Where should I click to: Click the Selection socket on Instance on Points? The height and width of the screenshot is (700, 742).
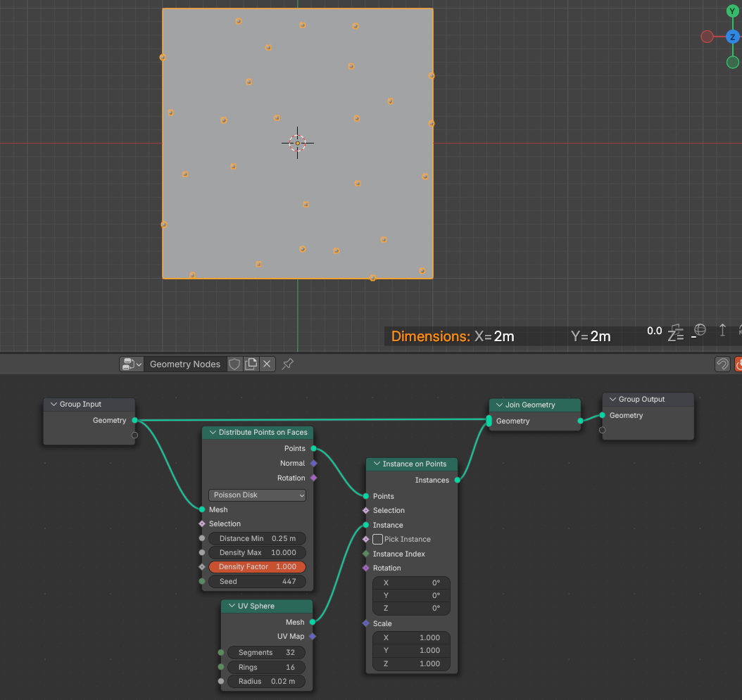click(x=366, y=510)
